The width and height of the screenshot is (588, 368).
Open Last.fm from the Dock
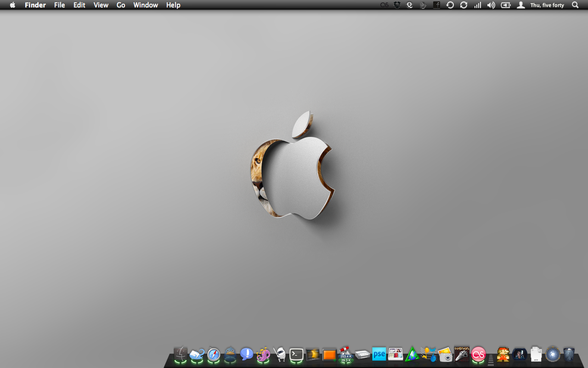(x=479, y=354)
